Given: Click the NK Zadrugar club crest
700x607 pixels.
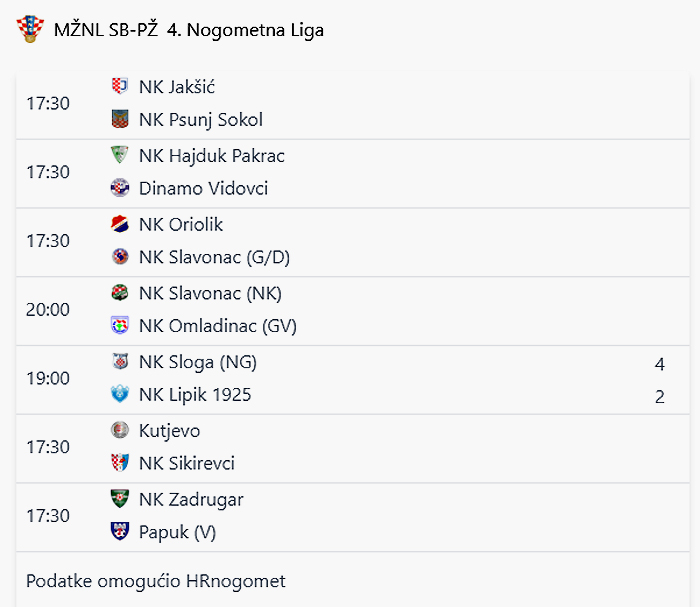Looking at the screenshot, I should (120, 499).
